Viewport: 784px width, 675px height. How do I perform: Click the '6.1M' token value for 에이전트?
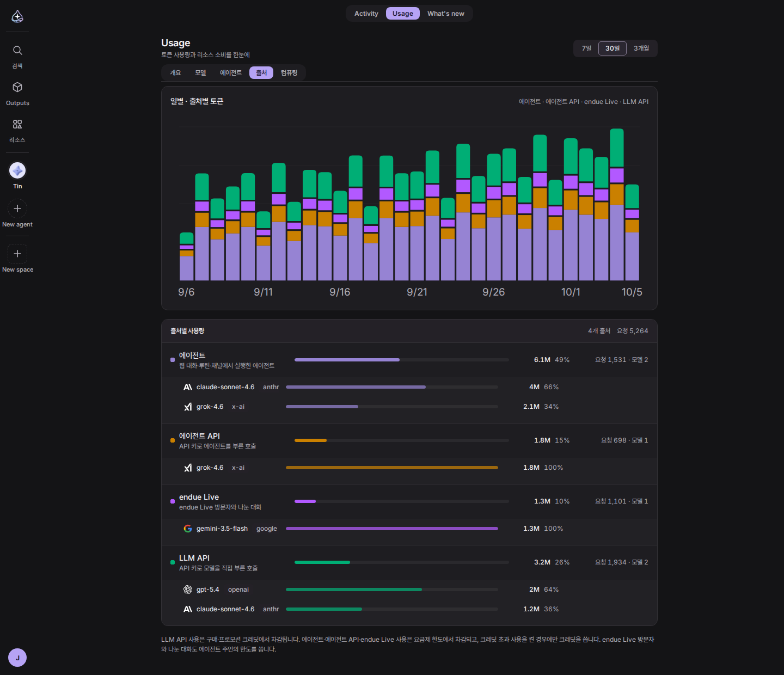(542, 360)
